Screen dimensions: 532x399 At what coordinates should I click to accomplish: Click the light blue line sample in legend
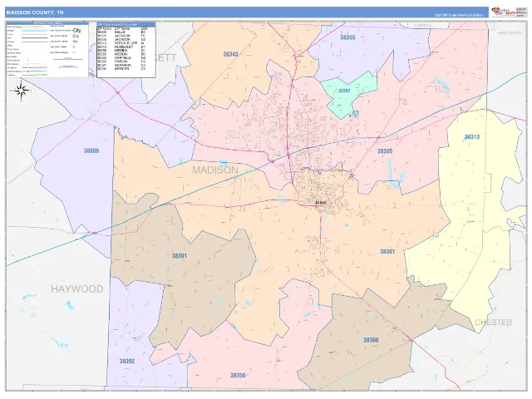pos(35,31)
